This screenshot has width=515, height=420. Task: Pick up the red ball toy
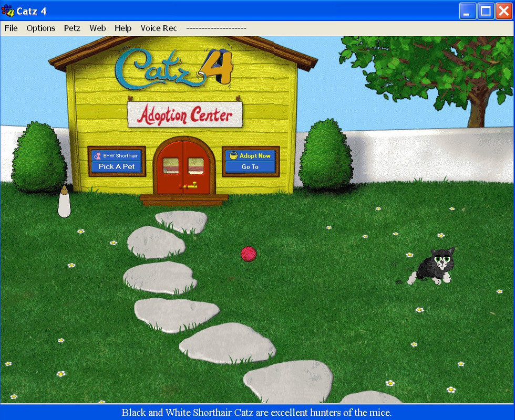[x=249, y=254]
